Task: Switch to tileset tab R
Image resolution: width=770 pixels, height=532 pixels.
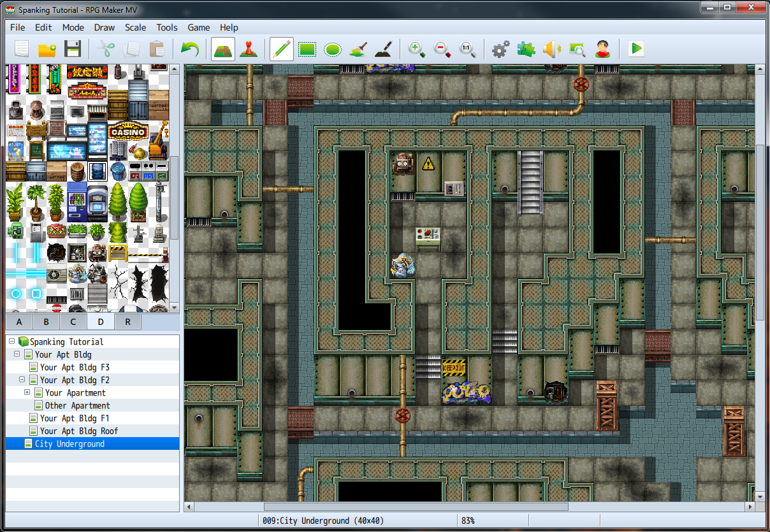Action: (x=127, y=322)
